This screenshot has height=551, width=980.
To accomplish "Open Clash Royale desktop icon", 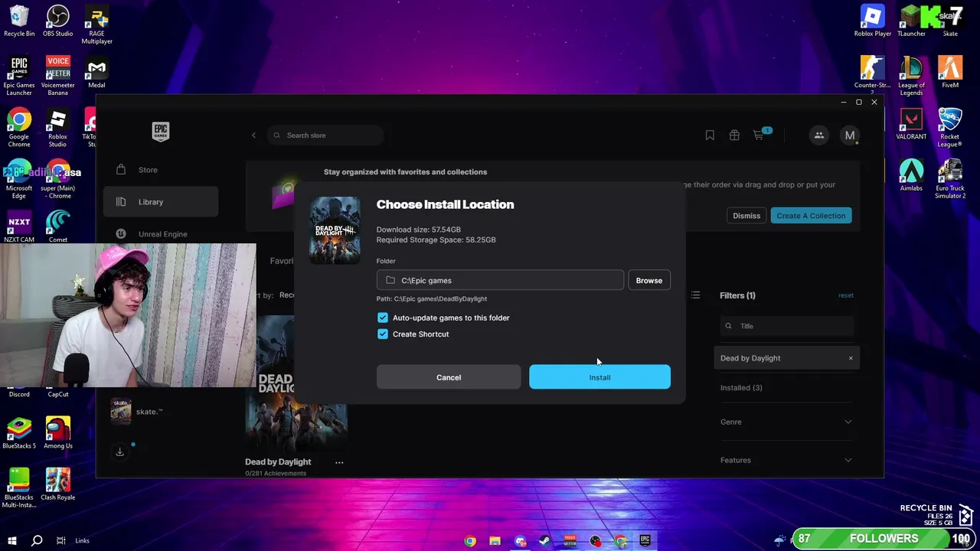I will tap(58, 484).
